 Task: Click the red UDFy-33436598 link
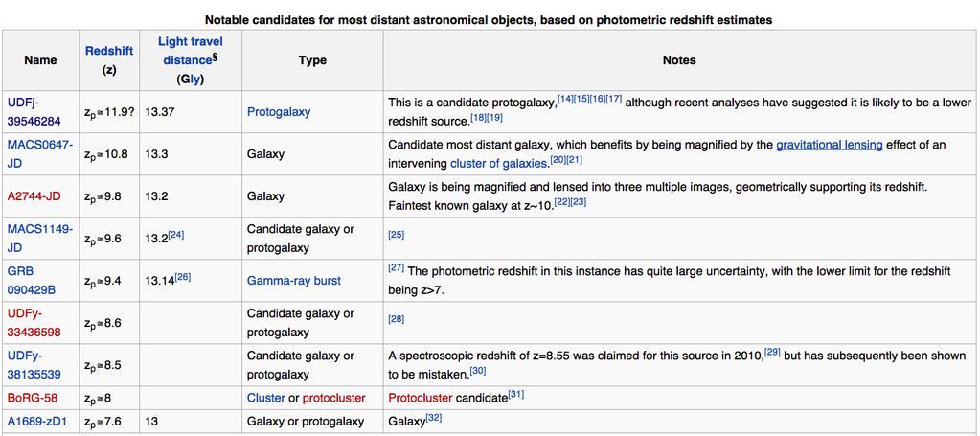34,323
